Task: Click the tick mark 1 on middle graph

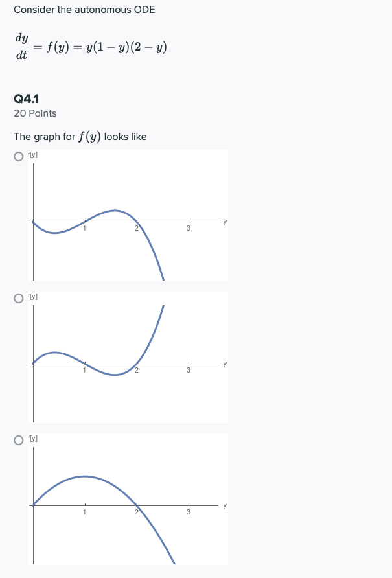Action: click(x=84, y=370)
